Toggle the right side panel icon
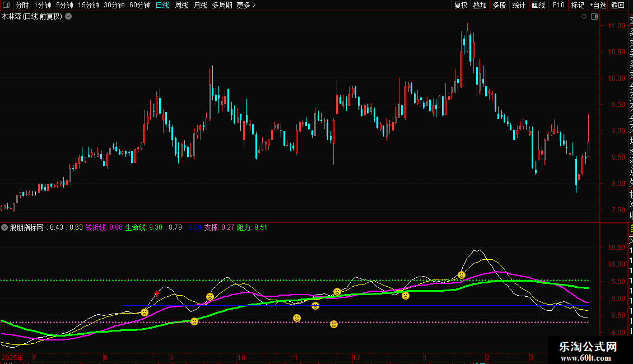Image resolution: width=633 pixels, height=364 pixels. (593, 16)
